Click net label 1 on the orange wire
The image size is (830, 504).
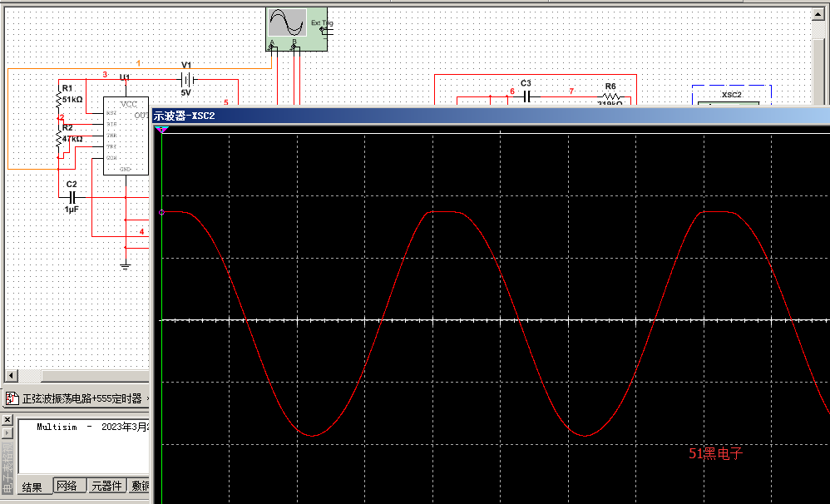point(139,63)
